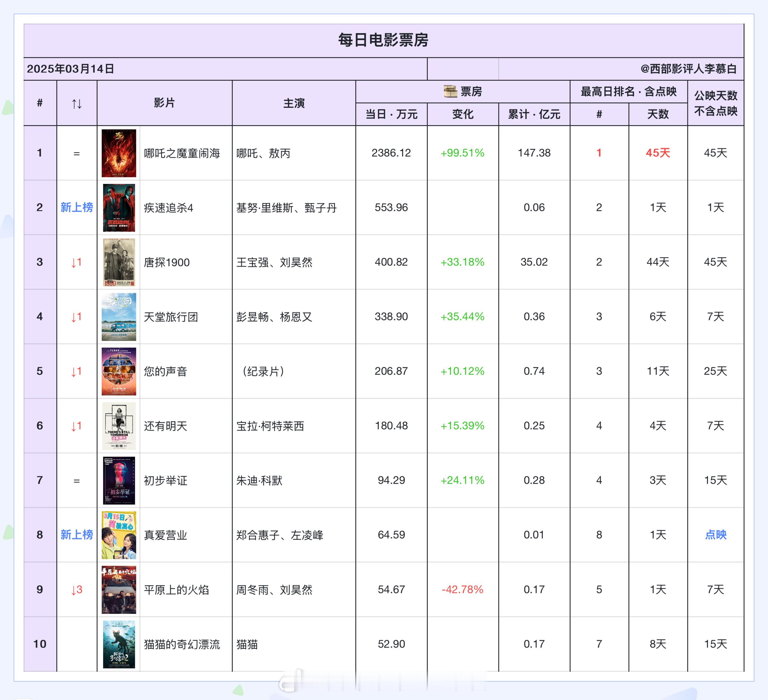Select the date 2025年03月14日

71,69
